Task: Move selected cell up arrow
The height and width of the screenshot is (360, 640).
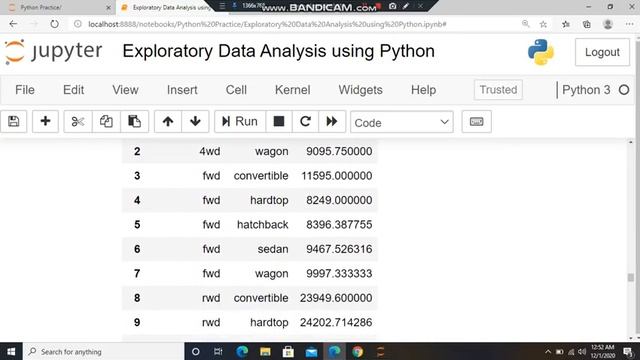Action: click(x=168, y=121)
